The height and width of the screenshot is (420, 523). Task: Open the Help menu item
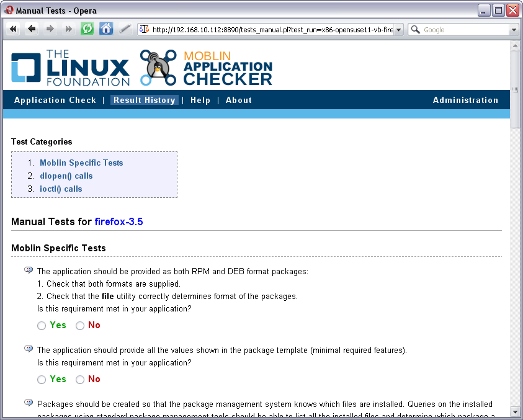point(200,100)
